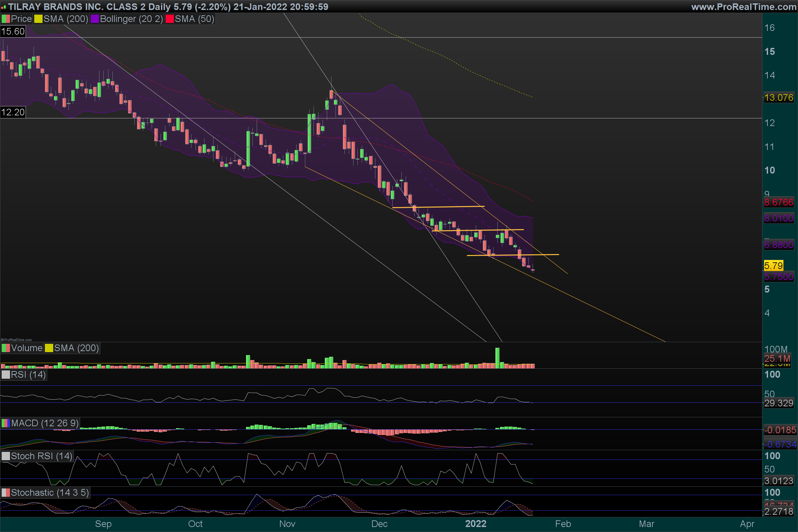Select the 12.20 horizontal line label
This screenshot has height=532, width=798.
pyautogui.click(x=13, y=112)
